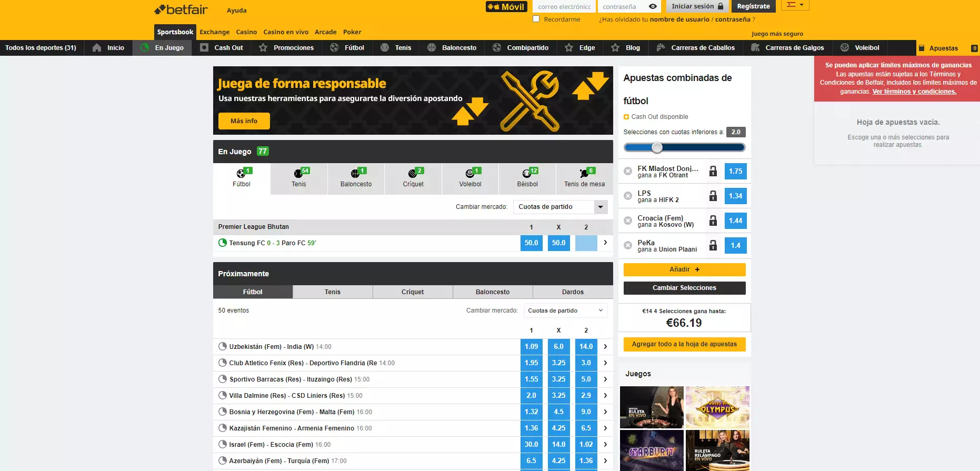Click the odds limit slider handle
Viewport: 980px width, 471px height.
pyautogui.click(x=657, y=147)
